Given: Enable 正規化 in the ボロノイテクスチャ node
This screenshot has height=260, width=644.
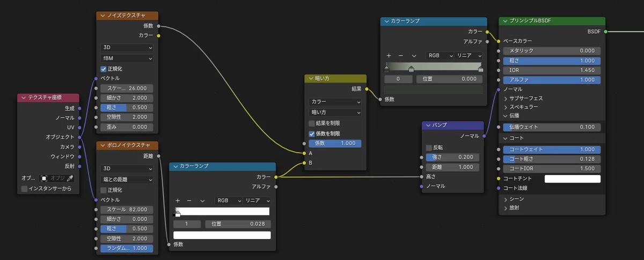Looking at the screenshot, I should 104,190.
